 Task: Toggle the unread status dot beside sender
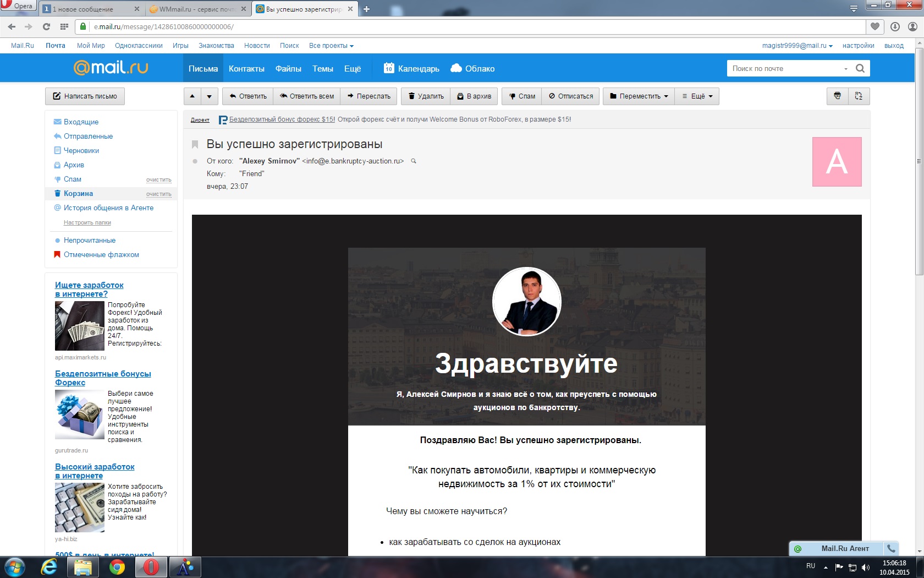click(195, 161)
